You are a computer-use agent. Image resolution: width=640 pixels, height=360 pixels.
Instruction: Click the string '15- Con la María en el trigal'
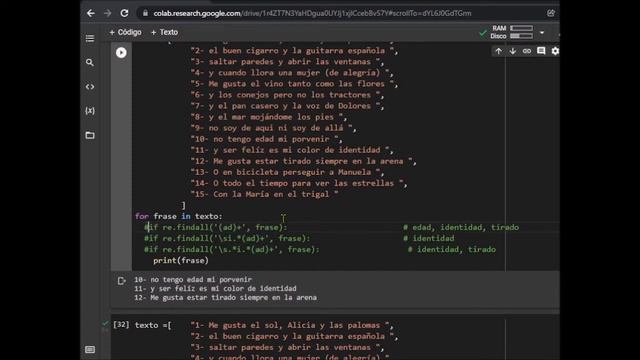pyautogui.click(x=264, y=194)
